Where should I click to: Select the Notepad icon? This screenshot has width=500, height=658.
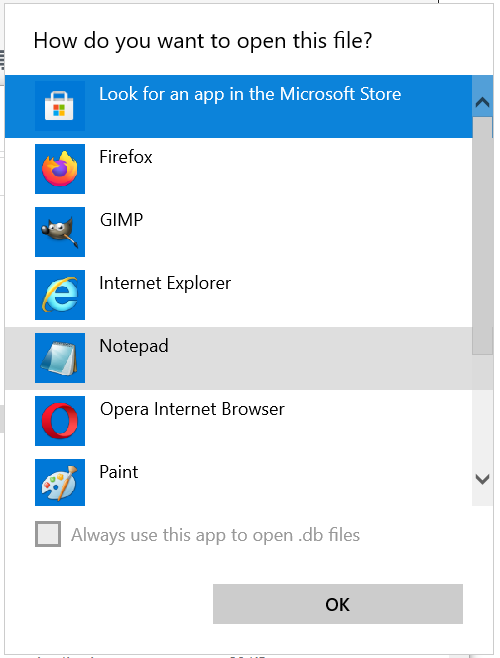[60, 358]
